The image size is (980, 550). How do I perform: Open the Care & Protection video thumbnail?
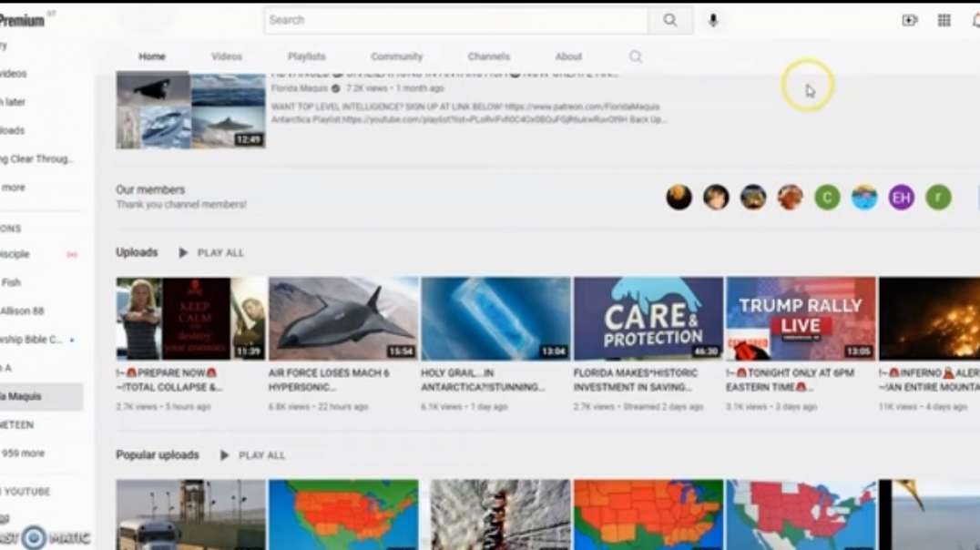click(x=648, y=319)
